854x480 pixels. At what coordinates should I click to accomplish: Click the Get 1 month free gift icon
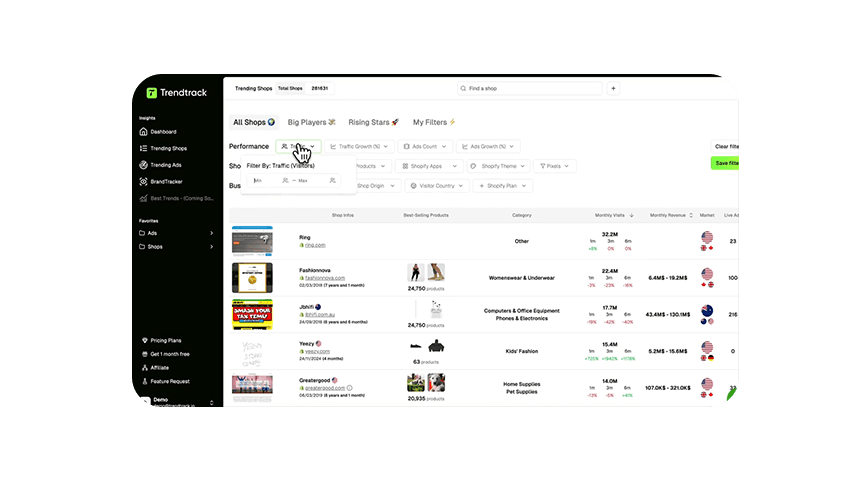pos(145,354)
